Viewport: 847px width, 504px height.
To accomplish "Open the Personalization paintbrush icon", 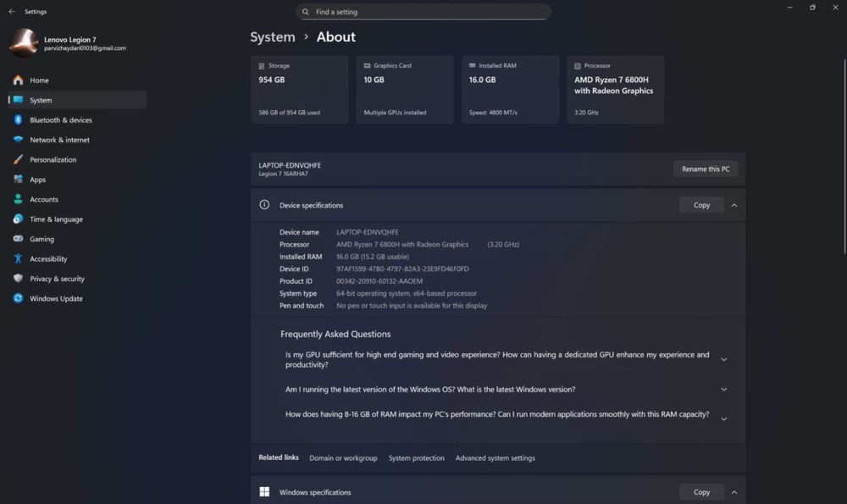I will click(x=18, y=159).
